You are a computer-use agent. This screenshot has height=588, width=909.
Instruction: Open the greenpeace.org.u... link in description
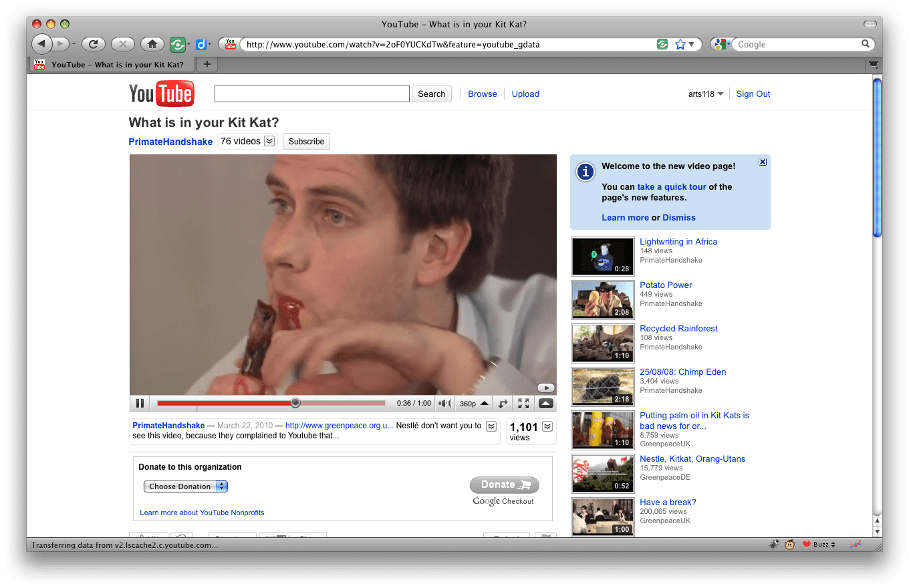tap(340, 426)
